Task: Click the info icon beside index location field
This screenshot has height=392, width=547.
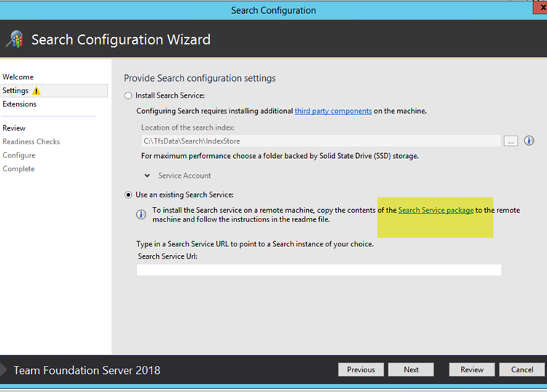Action: pos(529,141)
